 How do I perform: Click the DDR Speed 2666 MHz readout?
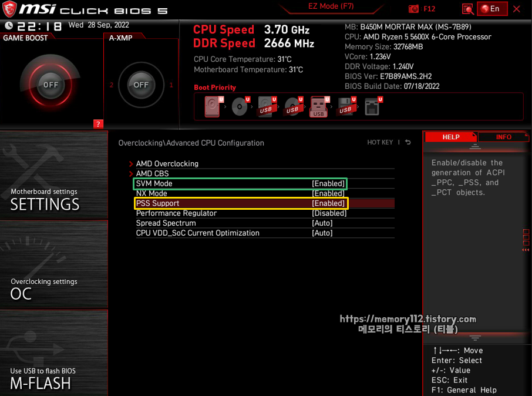click(254, 43)
